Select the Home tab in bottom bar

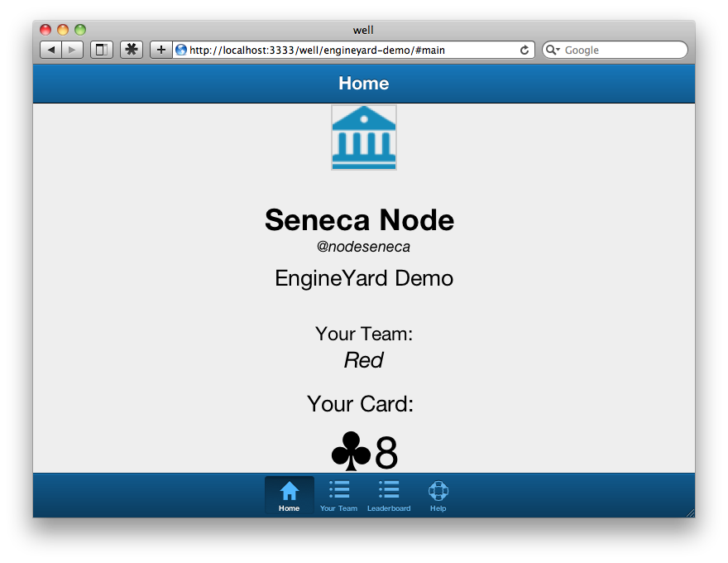coord(290,495)
